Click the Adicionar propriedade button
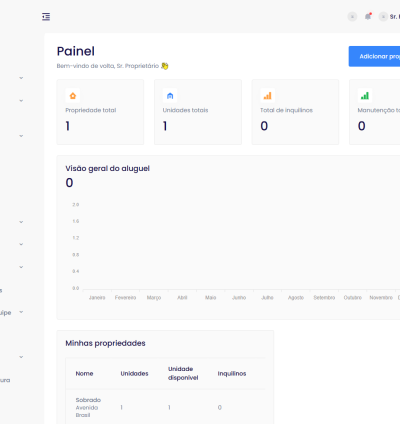Screen dimensions: 400x424 click(x=374, y=56)
